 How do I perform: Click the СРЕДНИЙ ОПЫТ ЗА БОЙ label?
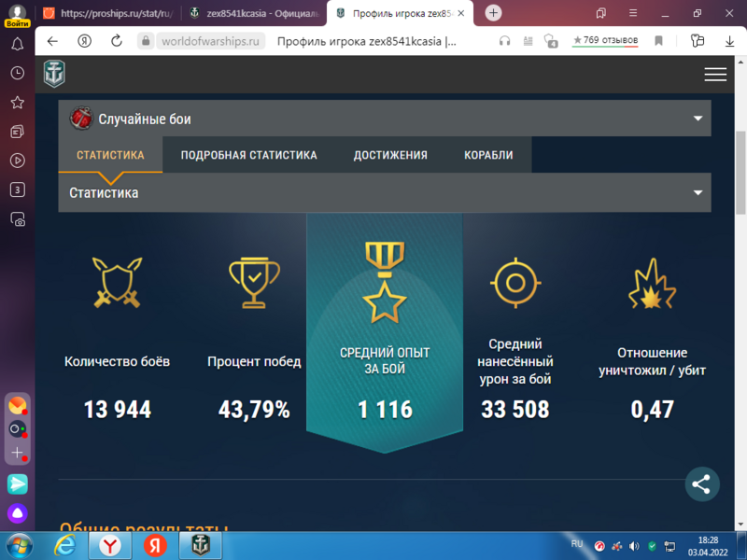pyautogui.click(x=385, y=360)
